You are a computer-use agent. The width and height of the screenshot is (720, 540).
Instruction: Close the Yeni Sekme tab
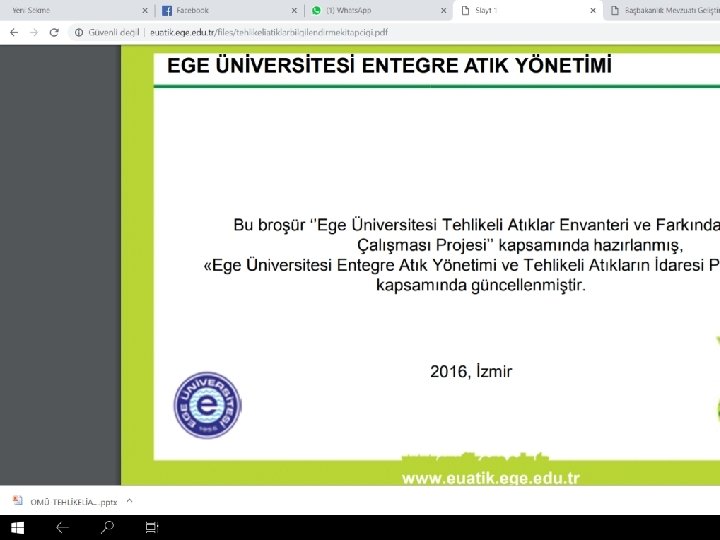point(145,10)
